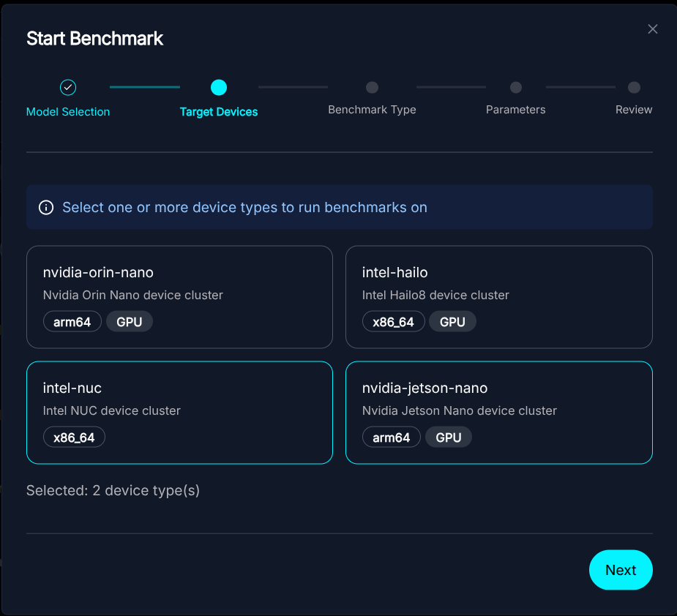Go to the Model Selection step label
The width and height of the screenshot is (677, 616).
pos(68,112)
